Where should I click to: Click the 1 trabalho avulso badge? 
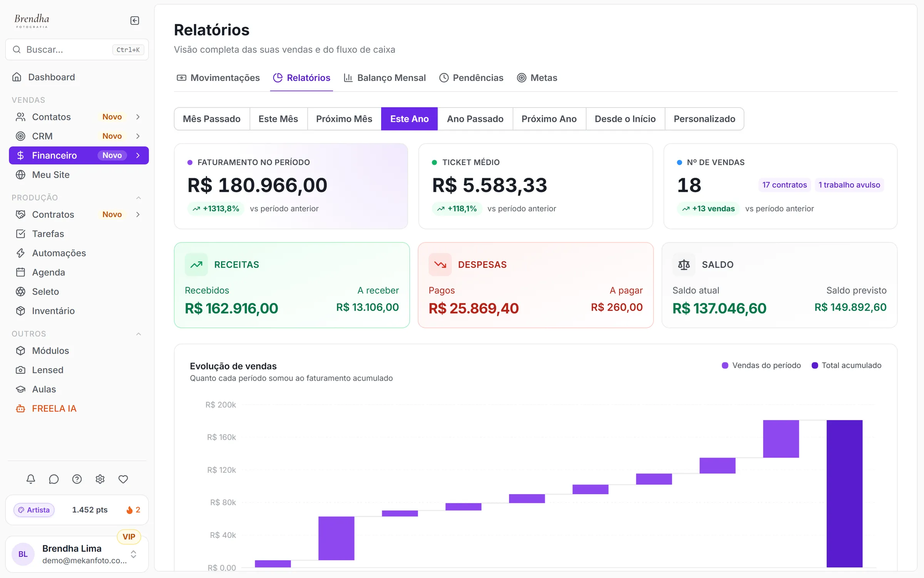(x=849, y=185)
